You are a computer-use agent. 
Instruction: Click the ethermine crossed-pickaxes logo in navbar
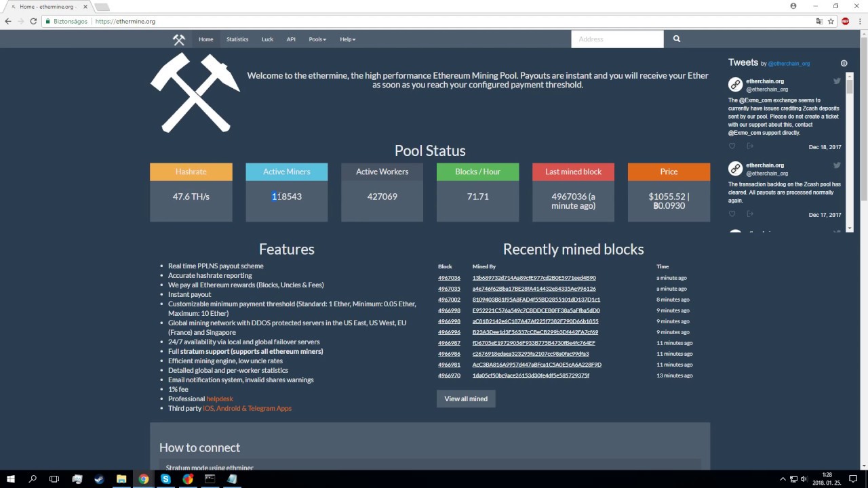coord(178,39)
